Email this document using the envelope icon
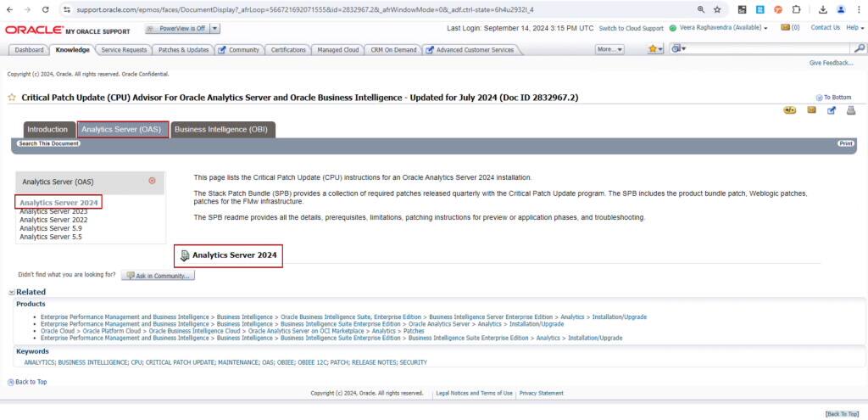 pos(811,110)
